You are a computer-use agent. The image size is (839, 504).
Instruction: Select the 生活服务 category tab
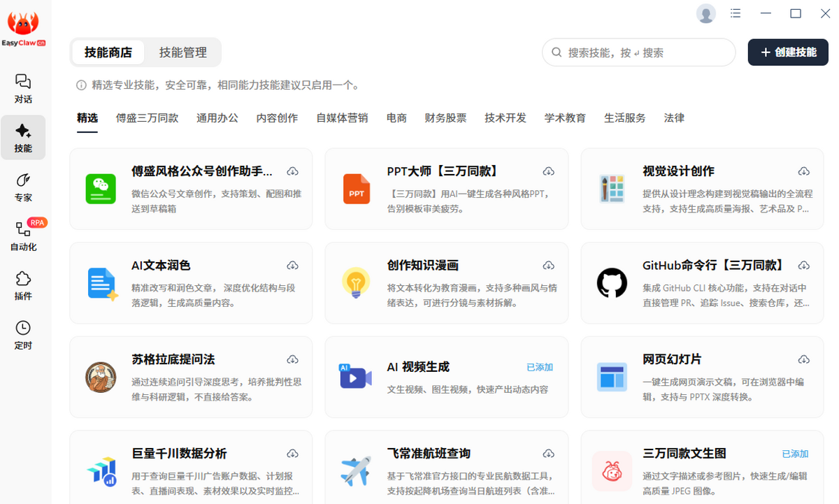point(625,118)
